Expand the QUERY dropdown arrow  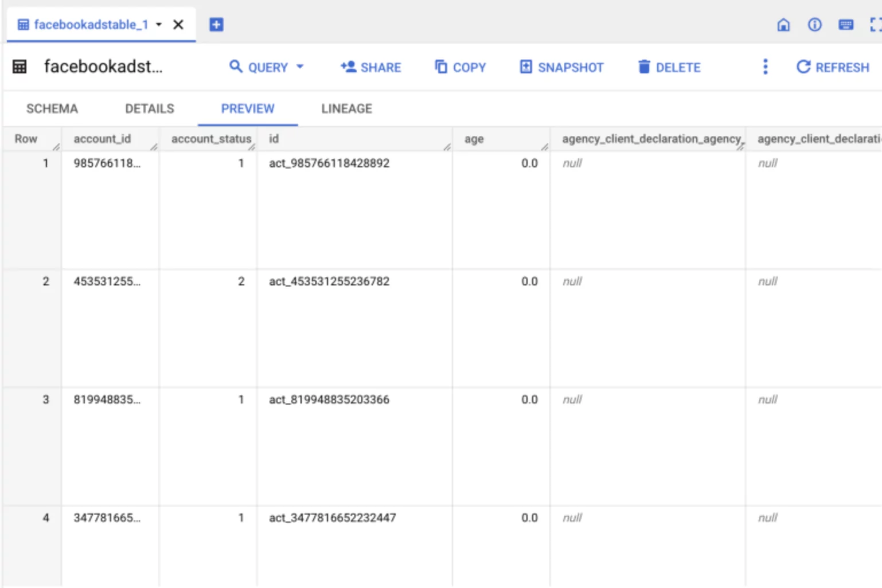click(x=300, y=67)
